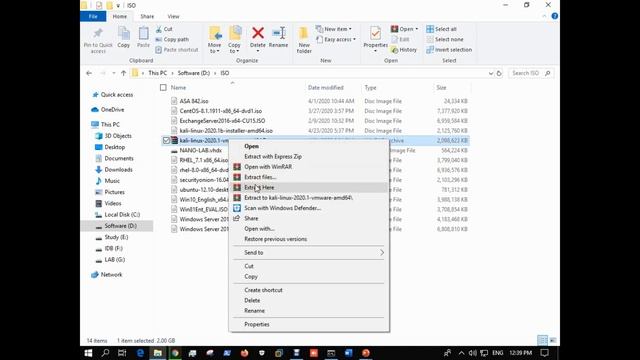Click the Paste ribbon icon

pos(143,34)
